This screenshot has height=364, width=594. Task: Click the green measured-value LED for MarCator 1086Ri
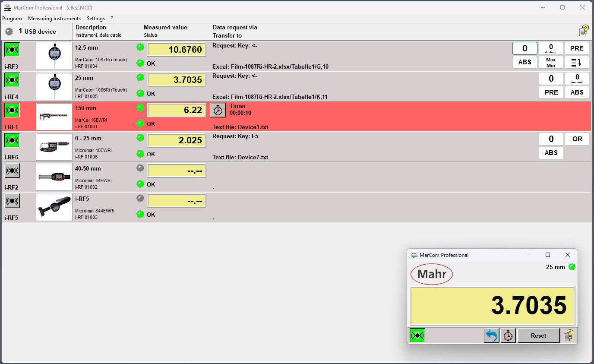click(140, 77)
